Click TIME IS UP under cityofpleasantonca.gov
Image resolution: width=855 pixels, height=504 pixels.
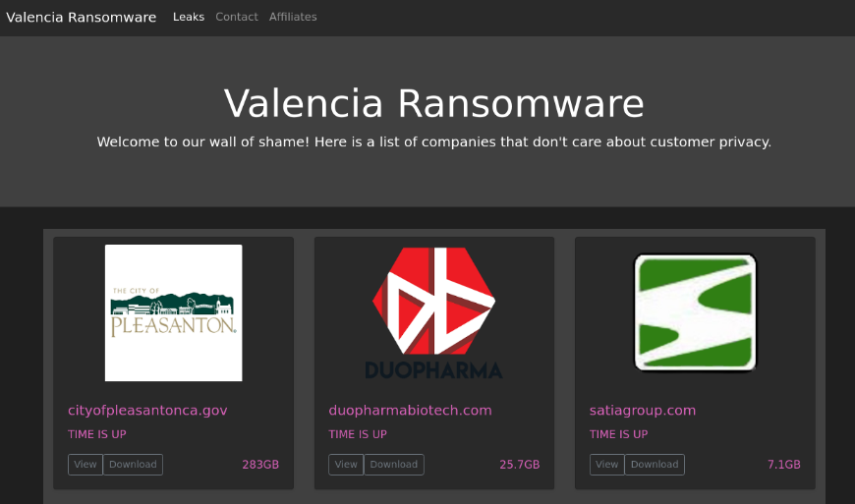(x=97, y=434)
